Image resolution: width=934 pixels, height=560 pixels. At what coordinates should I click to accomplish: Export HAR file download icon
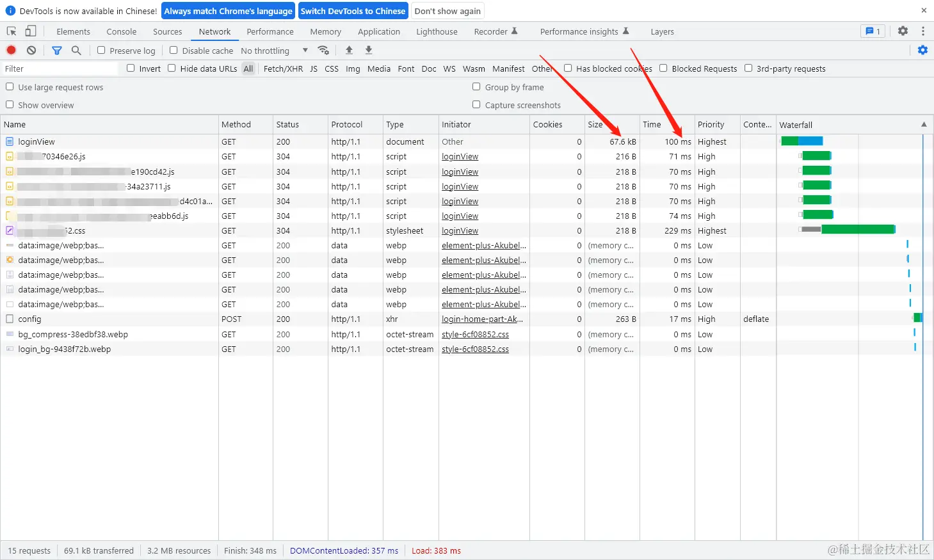point(369,50)
